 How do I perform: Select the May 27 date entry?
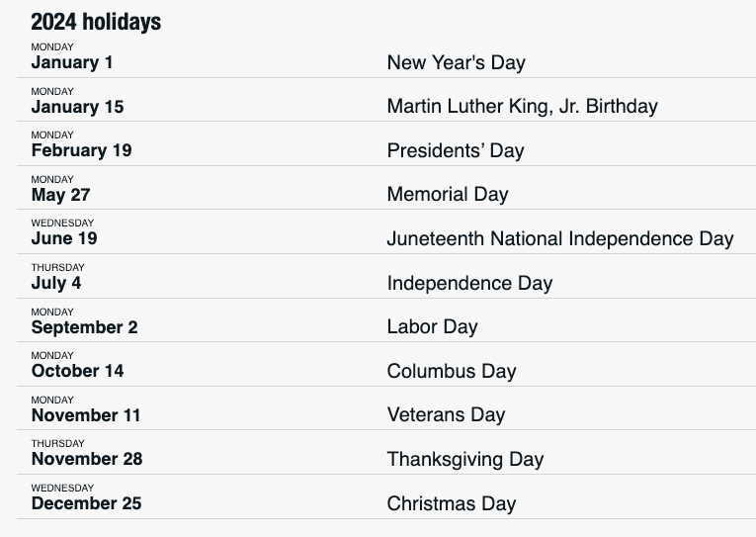[60, 195]
